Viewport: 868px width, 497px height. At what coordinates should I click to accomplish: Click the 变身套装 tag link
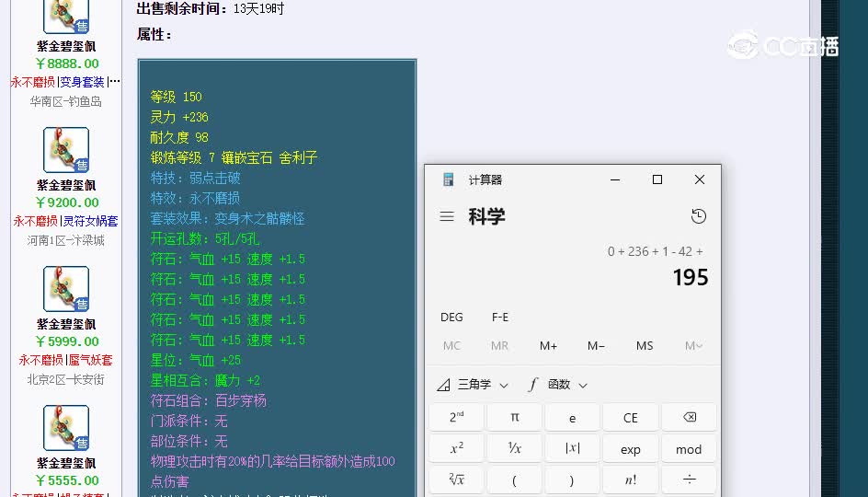(82, 82)
